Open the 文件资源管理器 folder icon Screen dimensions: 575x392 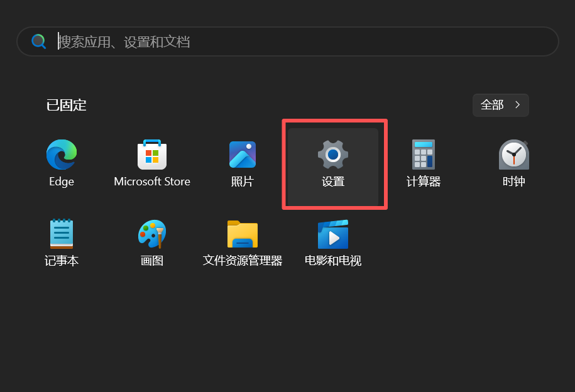pos(242,234)
